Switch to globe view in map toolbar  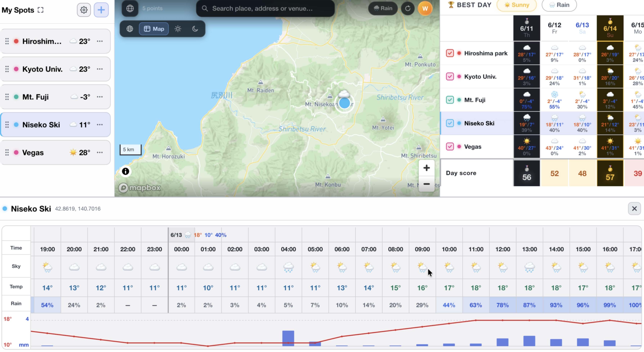click(x=130, y=29)
